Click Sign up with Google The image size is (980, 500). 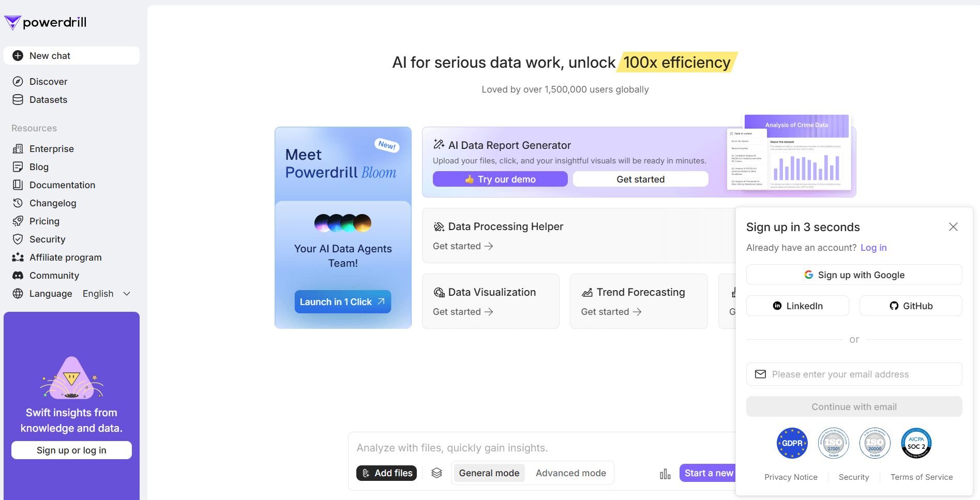(x=854, y=275)
